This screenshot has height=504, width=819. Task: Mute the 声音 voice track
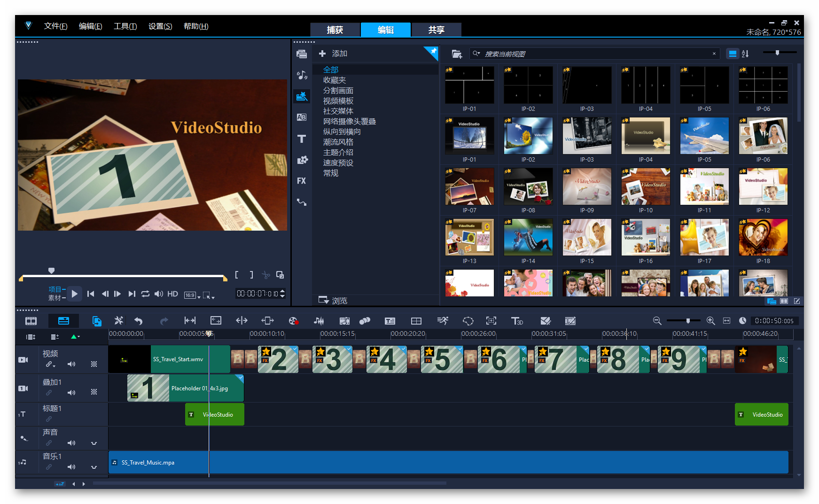[x=71, y=443]
